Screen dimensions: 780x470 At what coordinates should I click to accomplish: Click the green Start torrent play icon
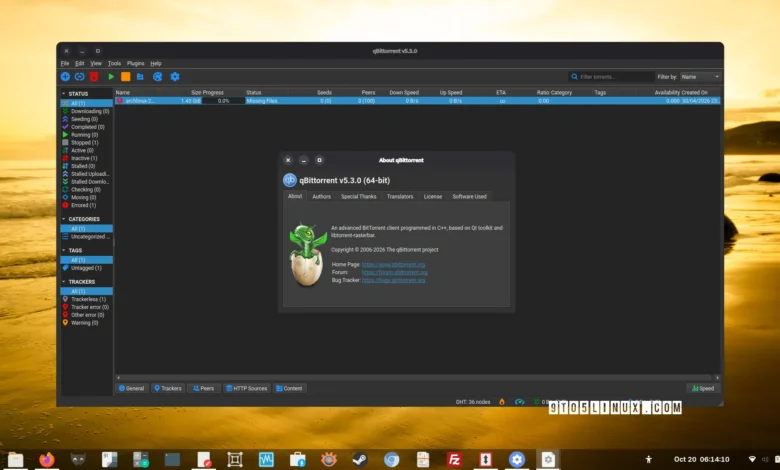[x=111, y=77]
